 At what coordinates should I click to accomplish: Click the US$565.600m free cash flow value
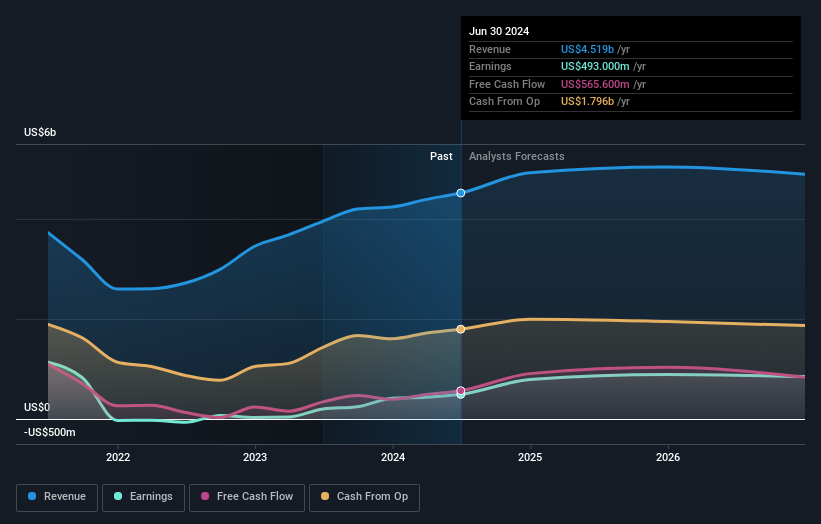(x=595, y=84)
